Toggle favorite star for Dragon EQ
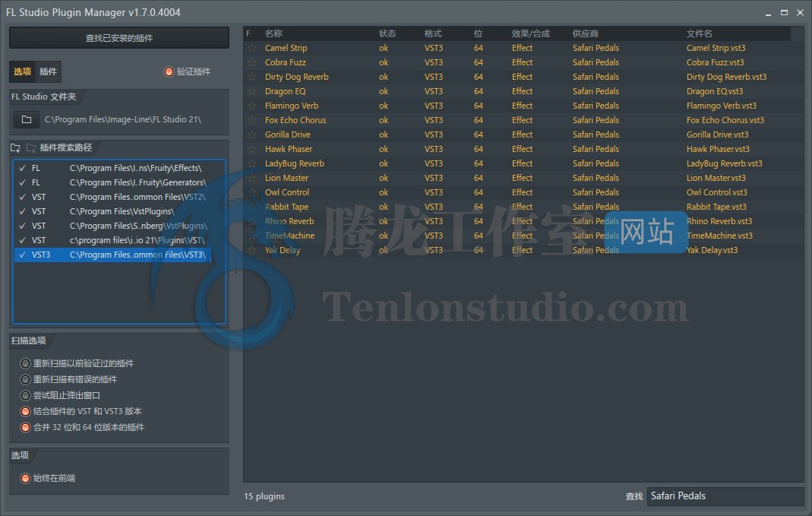Viewport: 812px width, 516px height. (x=251, y=92)
